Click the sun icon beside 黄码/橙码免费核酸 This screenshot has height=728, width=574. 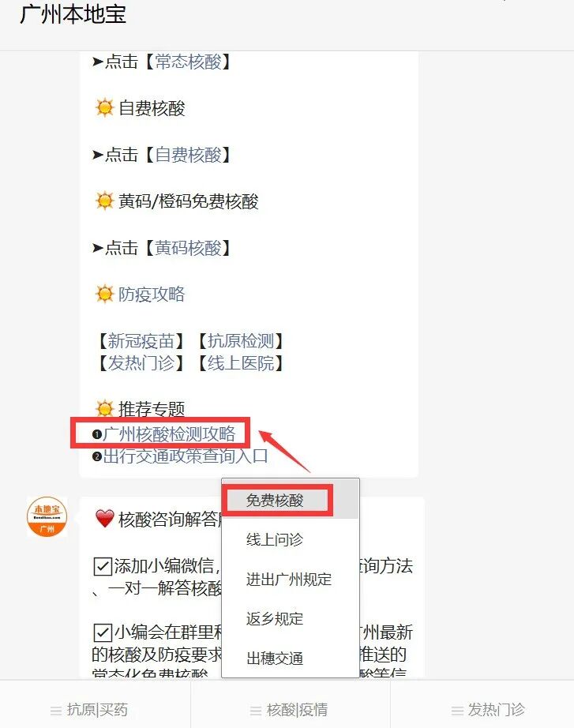104,201
